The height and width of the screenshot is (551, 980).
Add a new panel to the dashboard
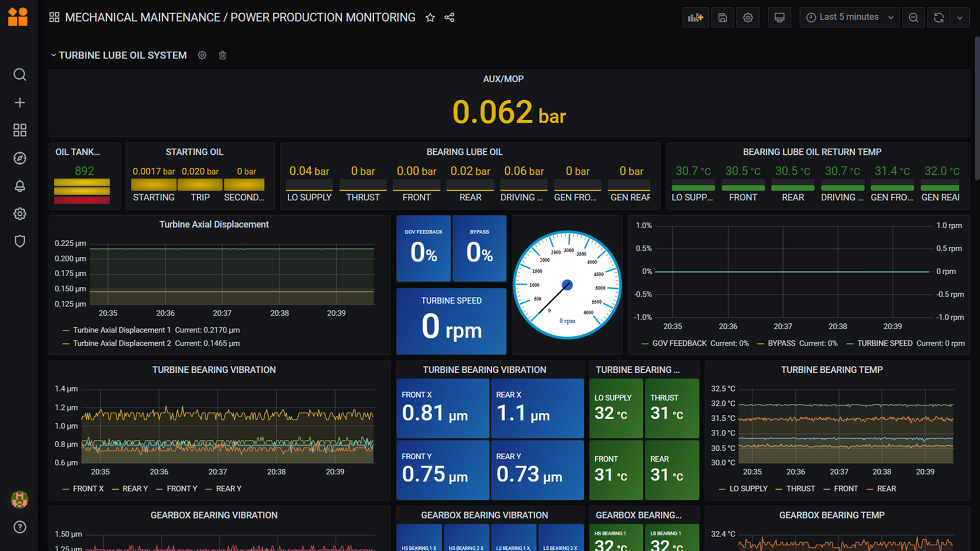pos(695,17)
